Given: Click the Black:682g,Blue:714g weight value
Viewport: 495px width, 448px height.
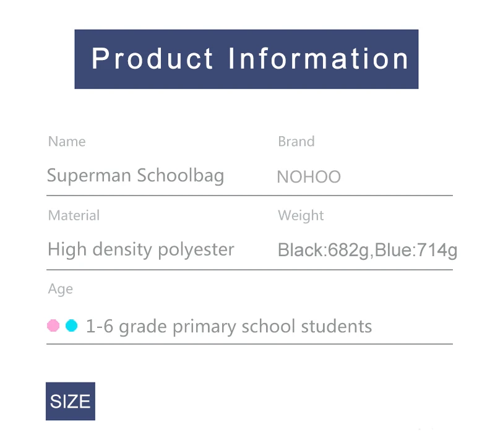Looking at the screenshot, I should tap(368, 251).
